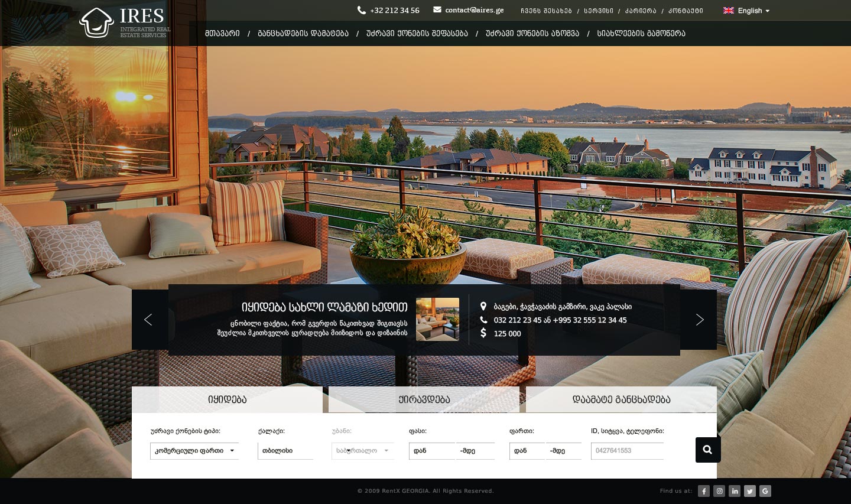Click the phone icon beside 032 212 23 45

(x=483, y=320)
